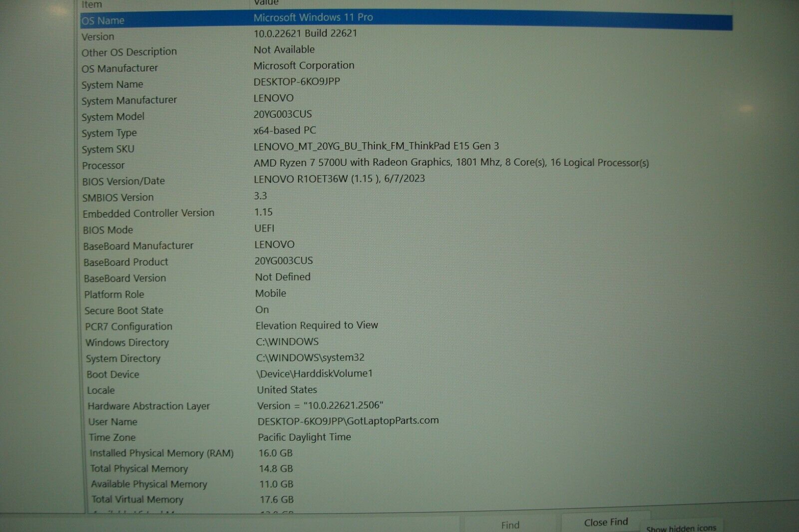Screen dimensions: 799x532
Task: Click System Name value DESKTOP-6KO9JPP
Action: [297, 82]
